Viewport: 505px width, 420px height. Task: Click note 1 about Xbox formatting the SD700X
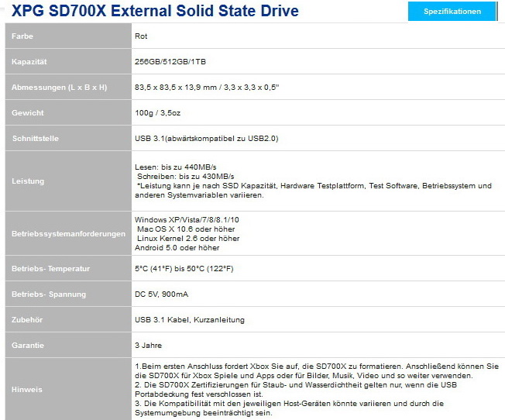coord(317,371)
